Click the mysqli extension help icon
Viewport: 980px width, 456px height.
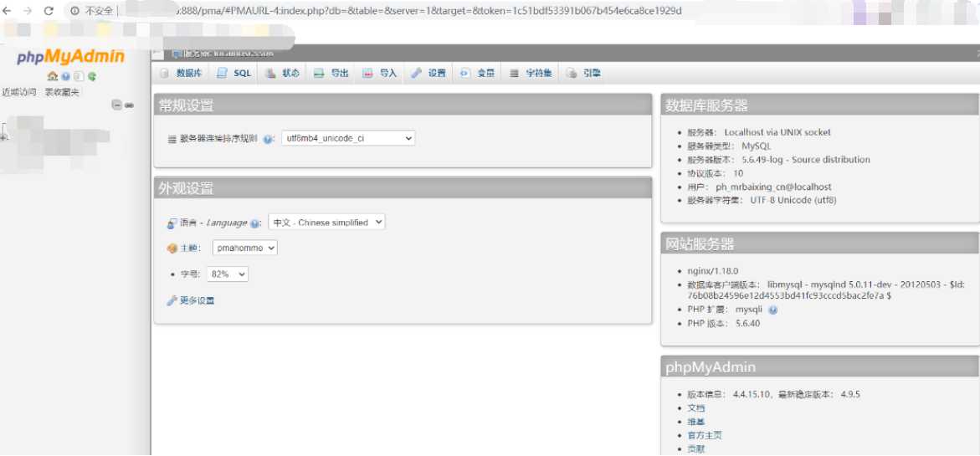(x=772, y=310)
